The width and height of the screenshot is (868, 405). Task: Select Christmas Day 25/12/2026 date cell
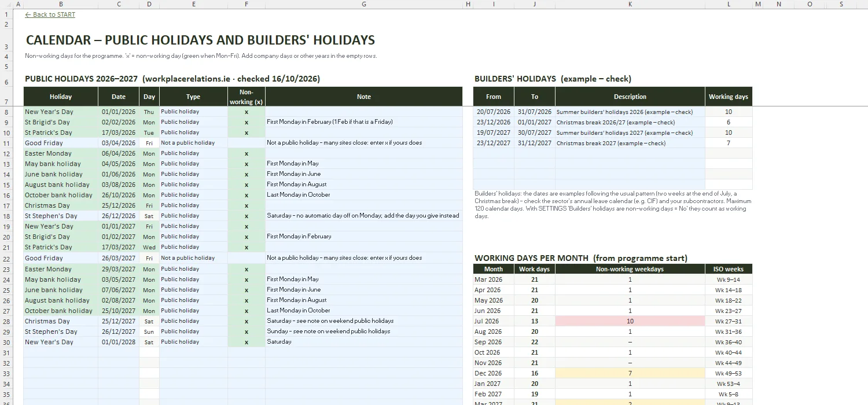coord(119,205)
